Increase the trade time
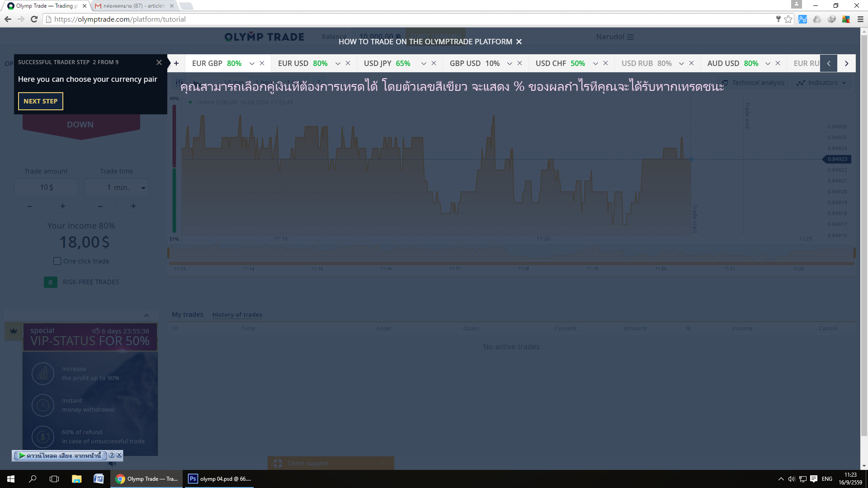This screenshot has height=488, width=868. (x=133, y=206)
